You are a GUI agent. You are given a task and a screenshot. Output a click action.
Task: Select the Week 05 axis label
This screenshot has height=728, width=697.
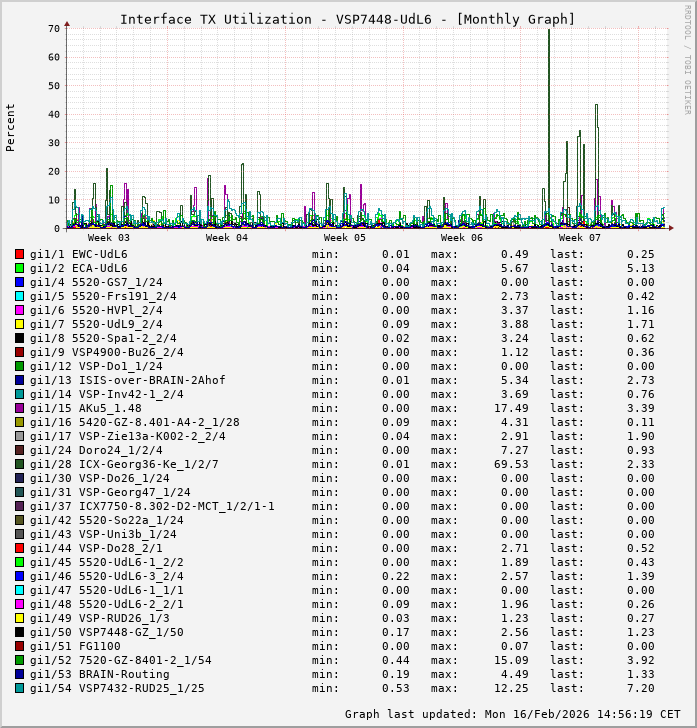(344, 238)
